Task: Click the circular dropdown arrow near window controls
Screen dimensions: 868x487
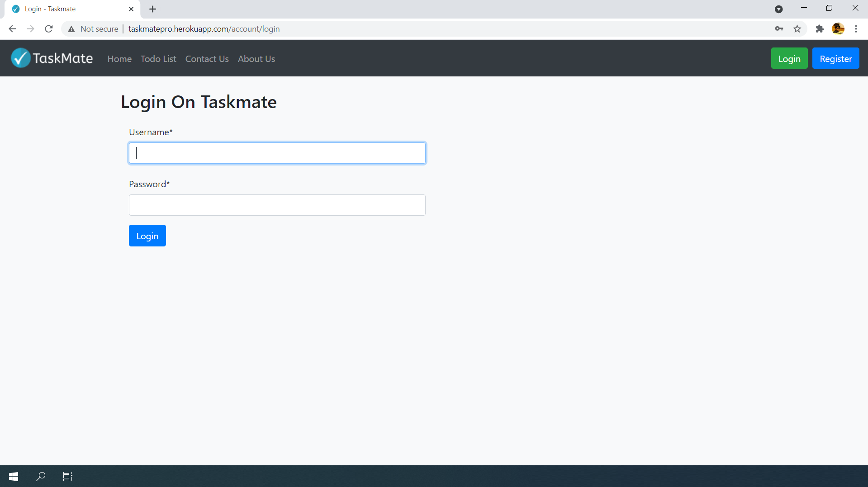Action: (x=779, y=9)
